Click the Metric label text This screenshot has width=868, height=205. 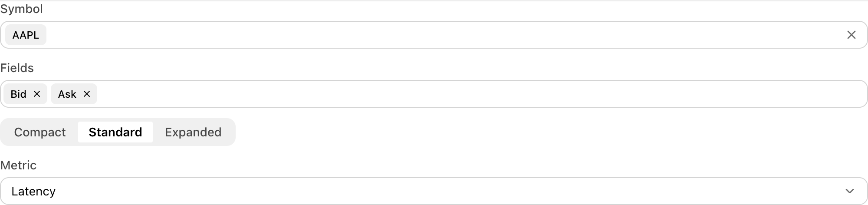click(x=18, y=165)
